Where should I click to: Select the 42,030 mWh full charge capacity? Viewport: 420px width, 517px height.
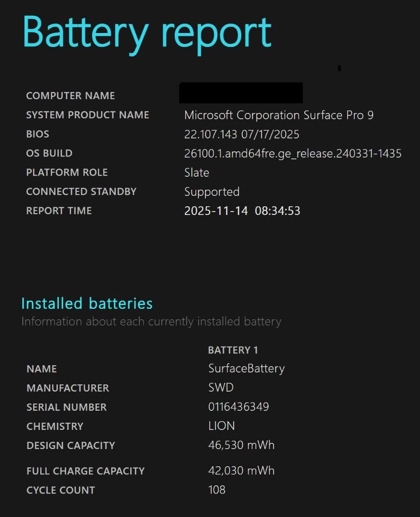click(x=241, y=471)
